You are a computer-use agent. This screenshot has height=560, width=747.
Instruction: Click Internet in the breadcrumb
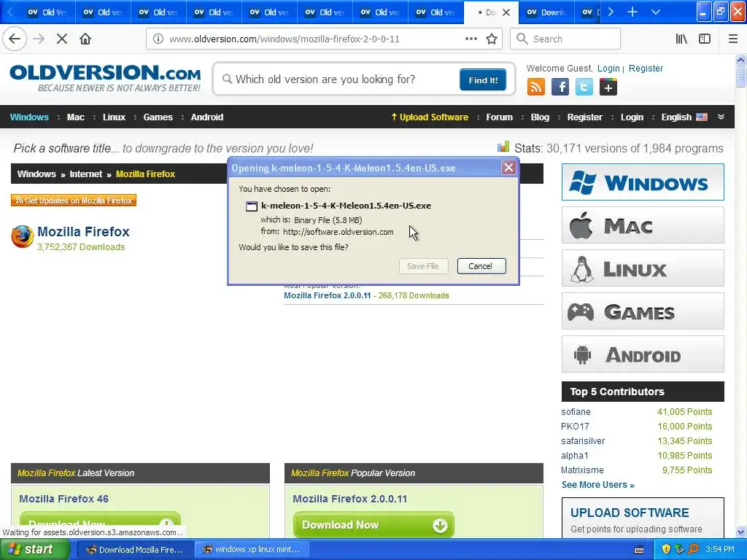86,174
